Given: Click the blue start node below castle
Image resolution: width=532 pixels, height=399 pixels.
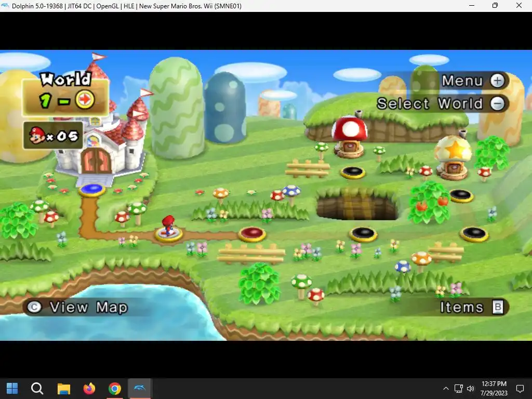Looking at the screenshot, I should click(x=92, y=189).
